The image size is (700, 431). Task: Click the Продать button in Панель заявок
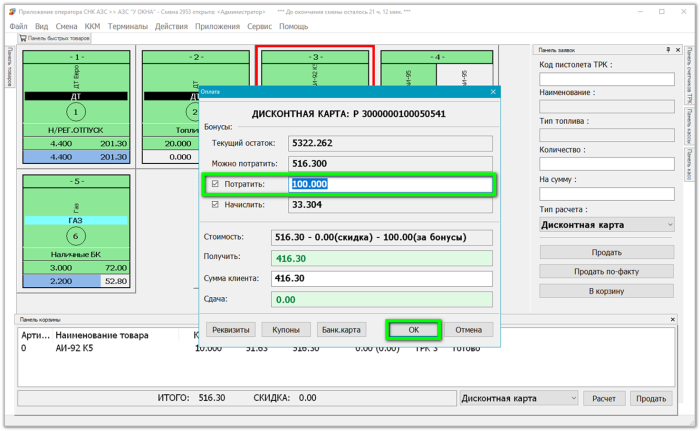(606, 252)
